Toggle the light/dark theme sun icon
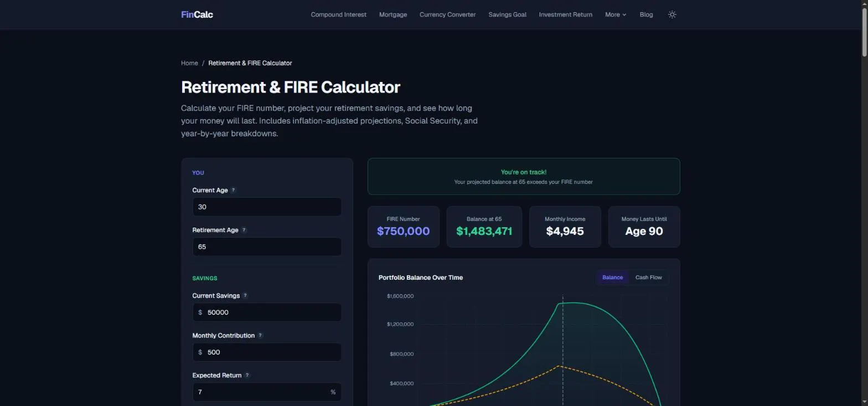 (x=672, y=14)
